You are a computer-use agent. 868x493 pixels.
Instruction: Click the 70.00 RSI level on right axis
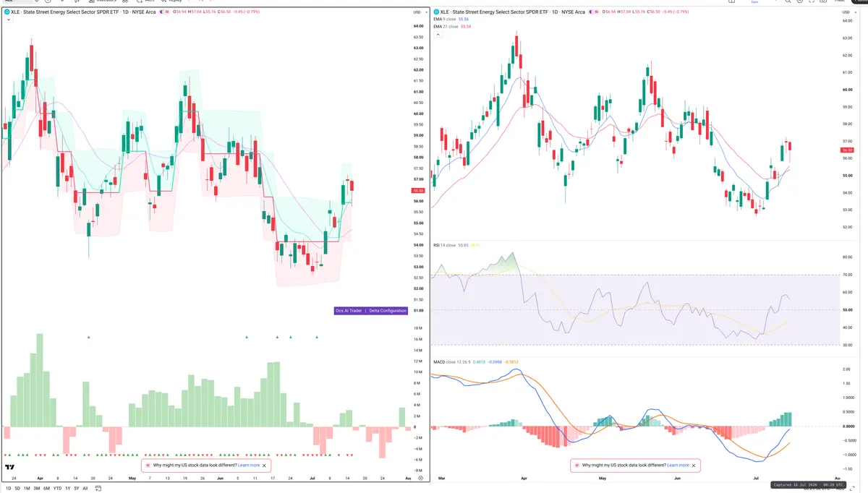(x=848, y=275)
